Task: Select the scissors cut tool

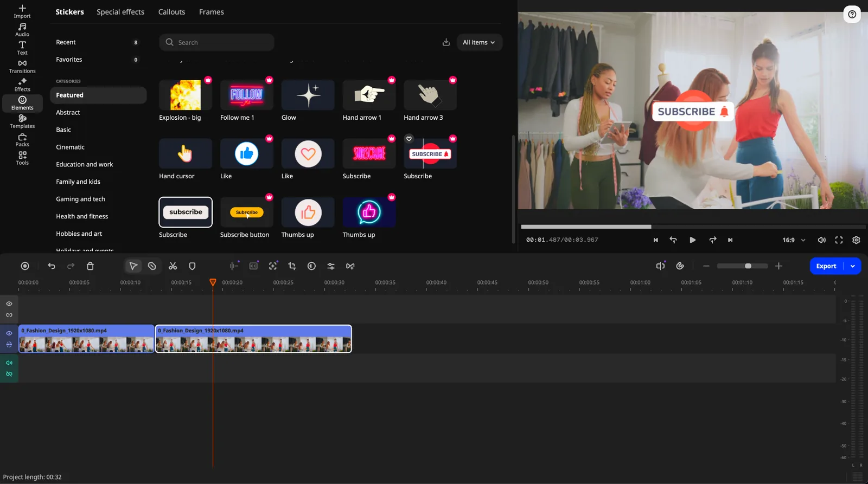Action: [173, 266]
